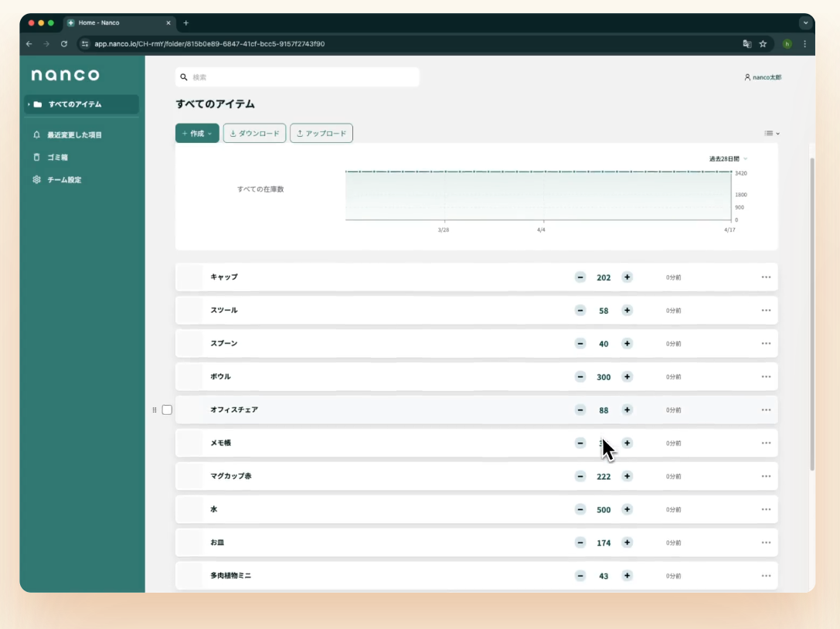
Task: Open チーム設定 team settings
Action: click(x=63, y=180)
